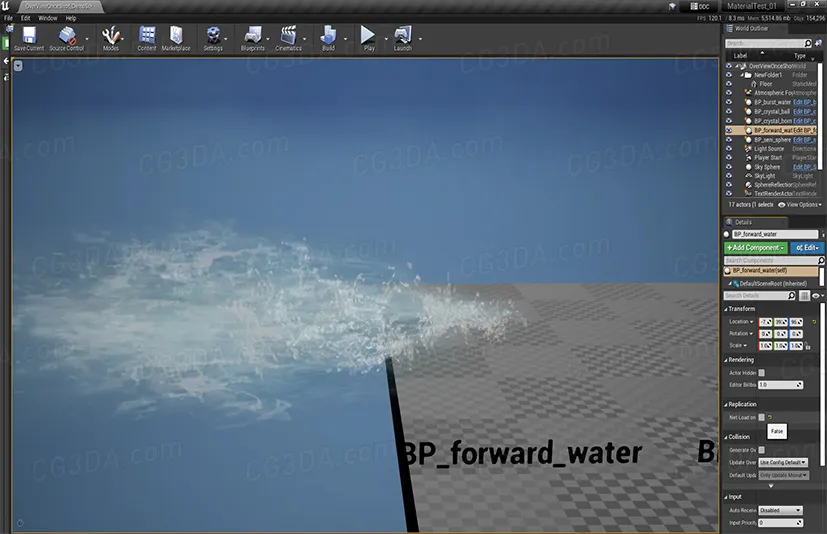Click the Input Priority value field
The image size is (827, 534).
tap(781, 523)
